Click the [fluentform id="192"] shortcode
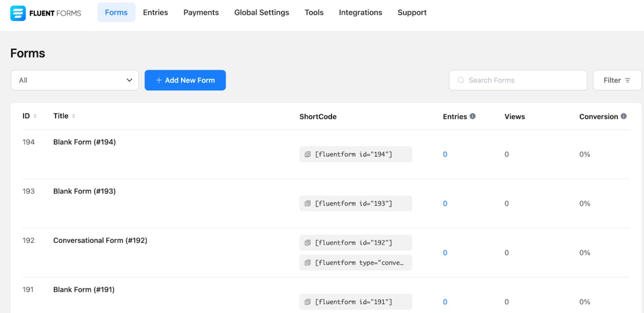Viewport: 644px width, 313px height. click(x=356, y=243)
